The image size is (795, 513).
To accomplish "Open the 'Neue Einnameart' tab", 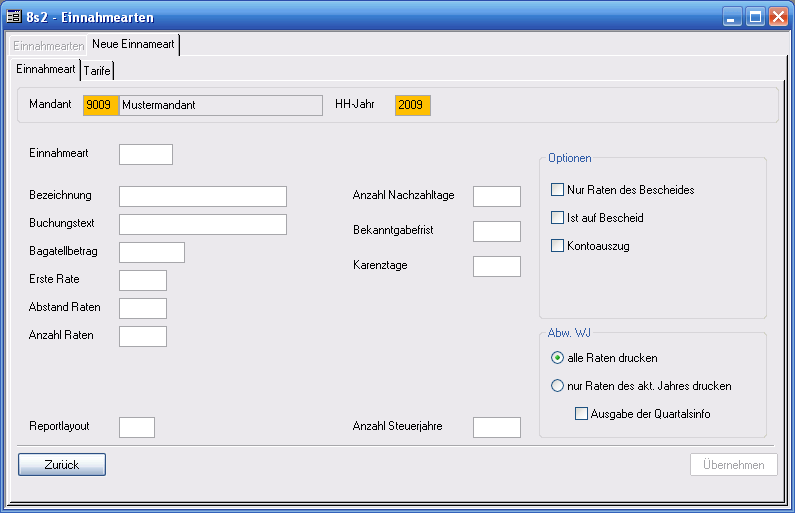I will pyautogui.click(x=133, y=45).
